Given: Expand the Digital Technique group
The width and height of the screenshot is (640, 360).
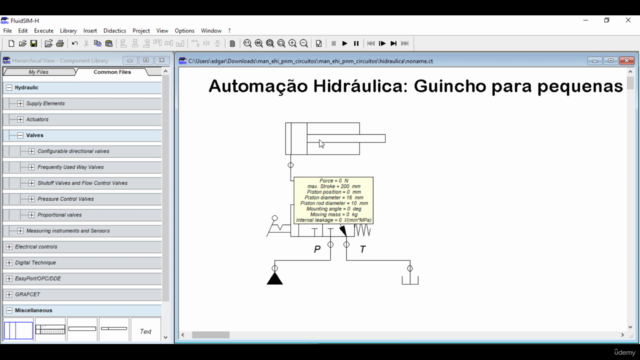Looking at the screenshot, I should [x=9, y=262].
